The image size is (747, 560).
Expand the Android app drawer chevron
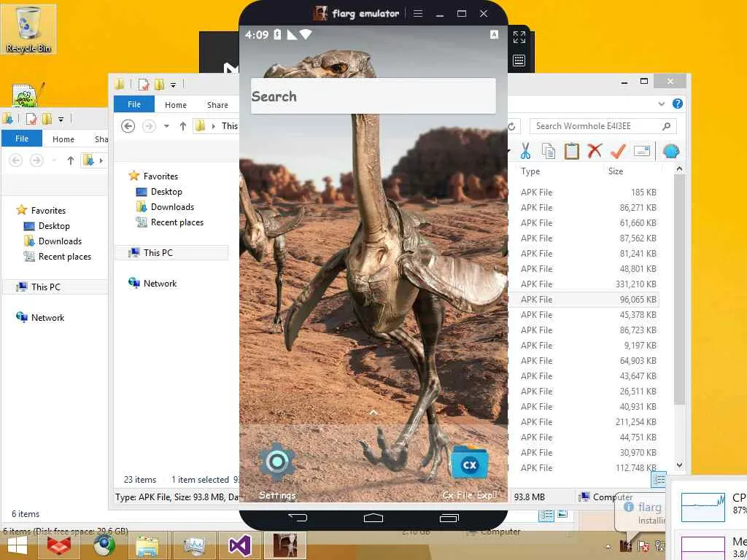point(373,413)
